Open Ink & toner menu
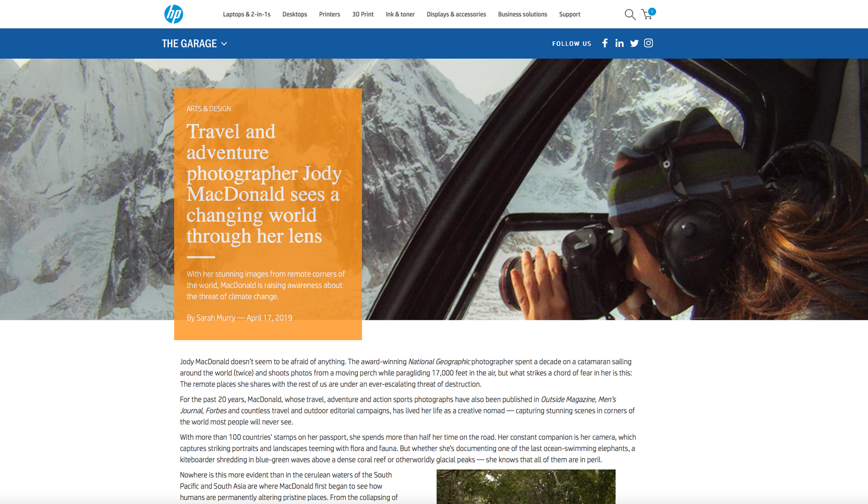 400,14
